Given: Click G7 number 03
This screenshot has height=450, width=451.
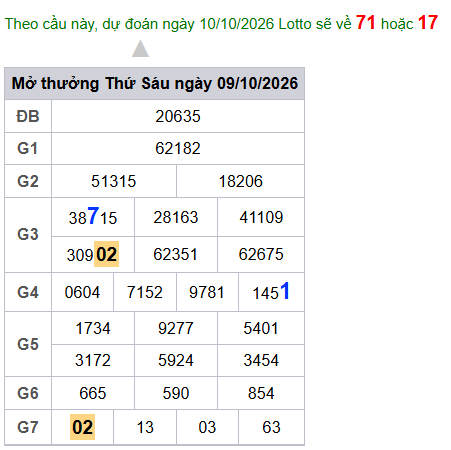Looking at the screenshot, I should click(207, 427).
